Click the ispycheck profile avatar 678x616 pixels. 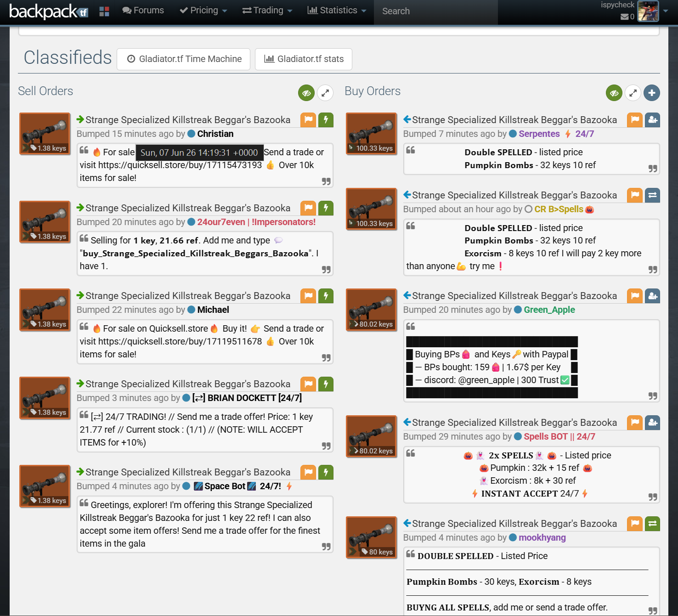pyautogui.click(x=648, y=11)
